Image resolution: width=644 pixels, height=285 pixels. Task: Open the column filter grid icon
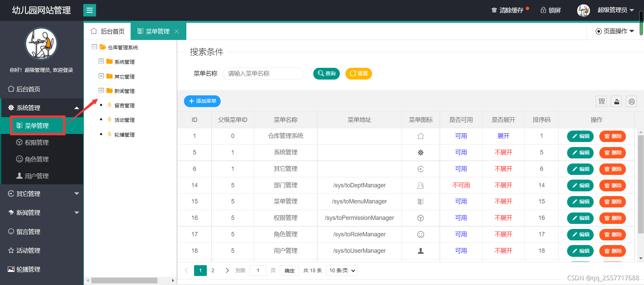(602, 101)
